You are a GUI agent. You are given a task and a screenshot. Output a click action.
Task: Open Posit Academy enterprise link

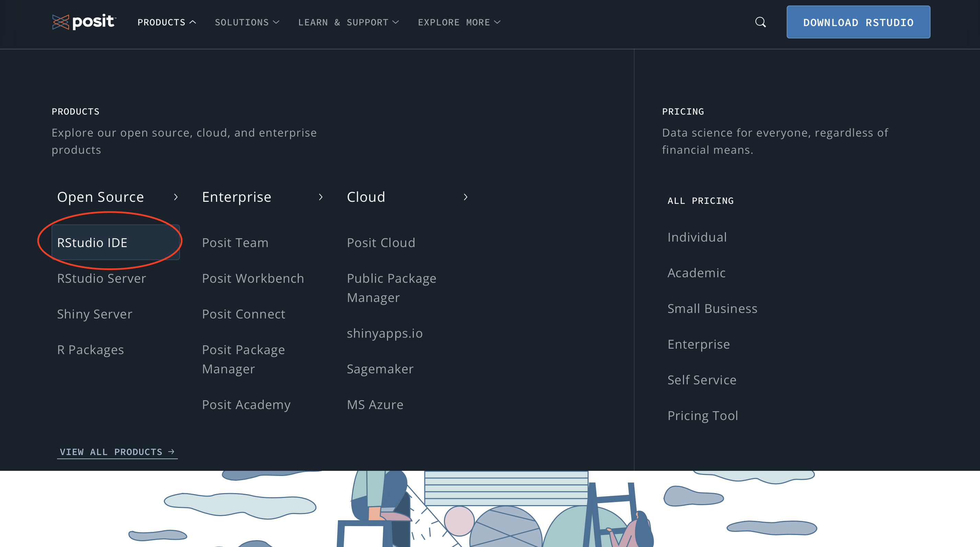pos(246,405)
